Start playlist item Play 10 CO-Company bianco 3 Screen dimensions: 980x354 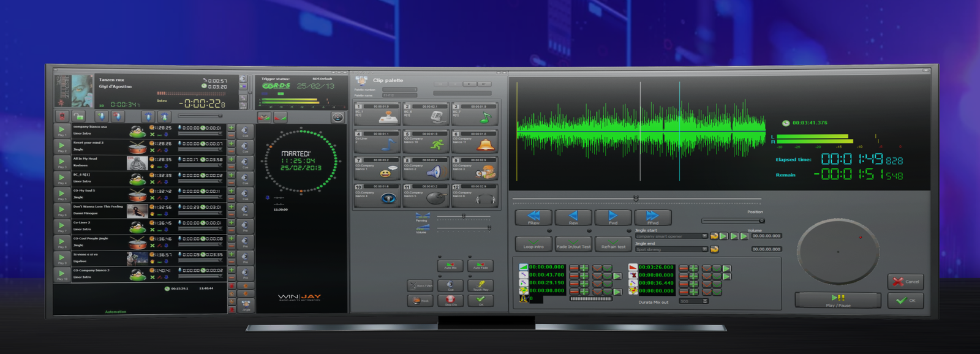coord(62,274)
